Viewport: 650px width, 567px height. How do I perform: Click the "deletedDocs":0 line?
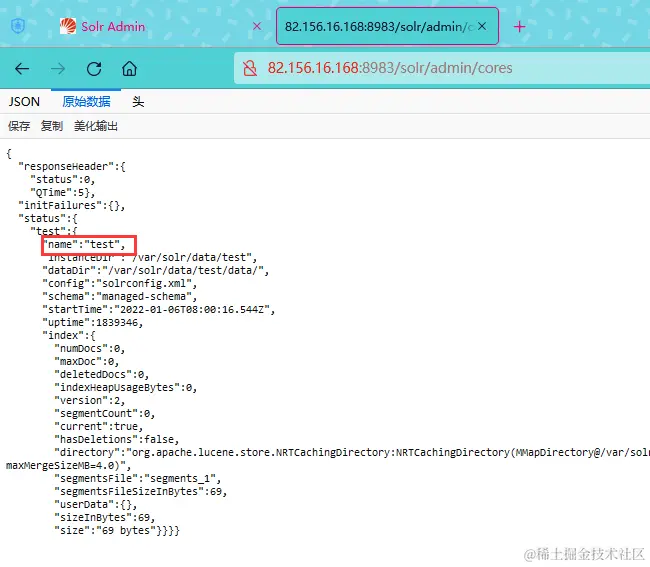[x=102, y=375]
